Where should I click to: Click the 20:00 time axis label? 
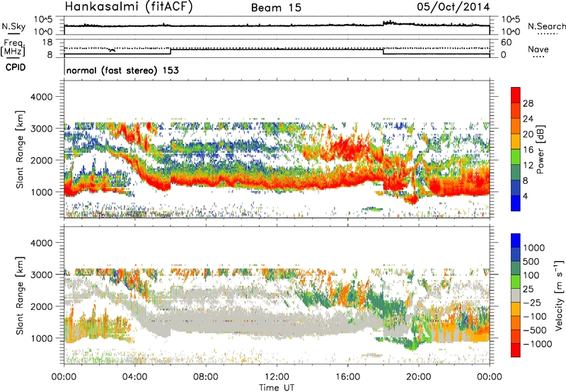point(419,377)
